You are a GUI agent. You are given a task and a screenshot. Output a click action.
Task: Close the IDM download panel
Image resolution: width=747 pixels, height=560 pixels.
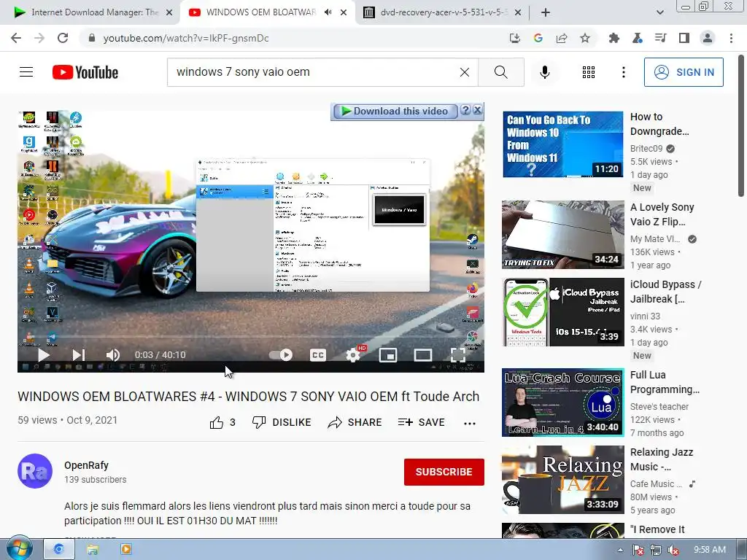point(477,111)
